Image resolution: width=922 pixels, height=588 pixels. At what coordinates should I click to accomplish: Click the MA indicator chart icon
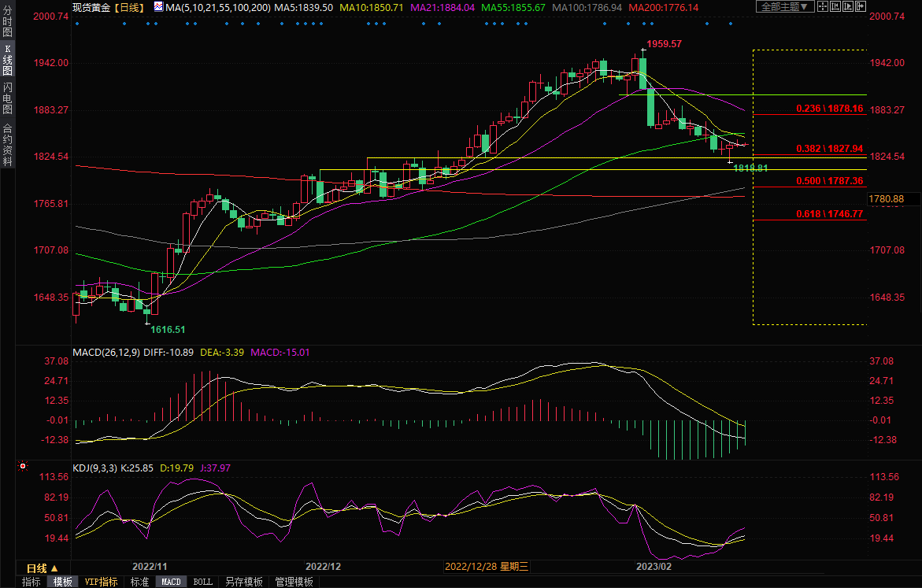click(158, 7)
